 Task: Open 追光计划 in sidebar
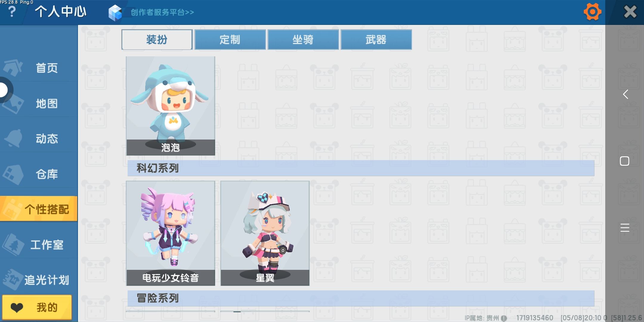pos(39,280)
